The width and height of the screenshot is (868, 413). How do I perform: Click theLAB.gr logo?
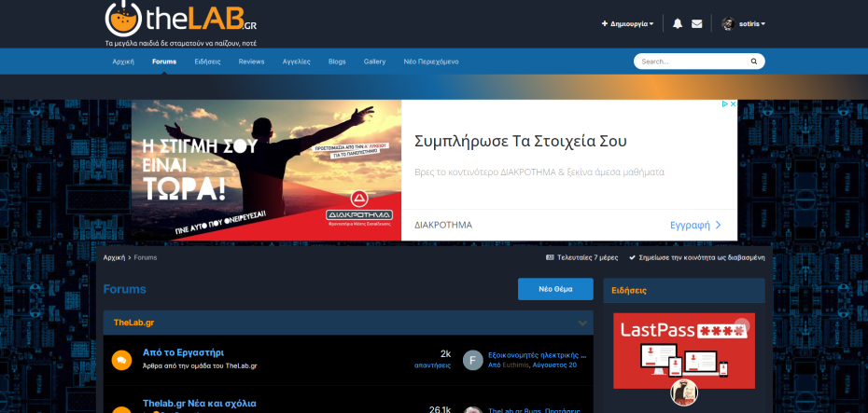coord(180,19)
